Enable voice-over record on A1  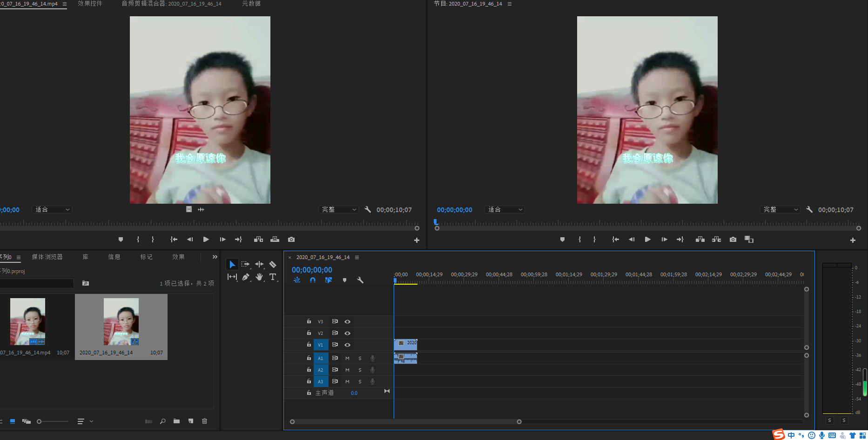click(x=372, y=358)
